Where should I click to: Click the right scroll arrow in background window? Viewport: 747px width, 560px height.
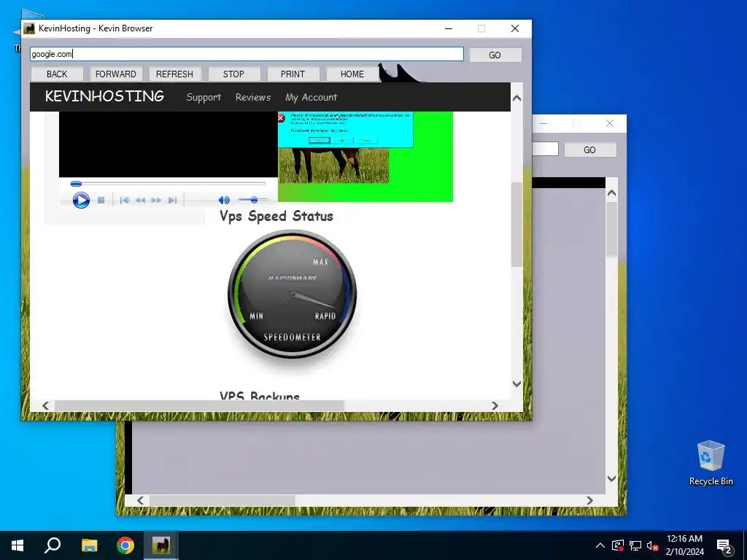[589, 500]
